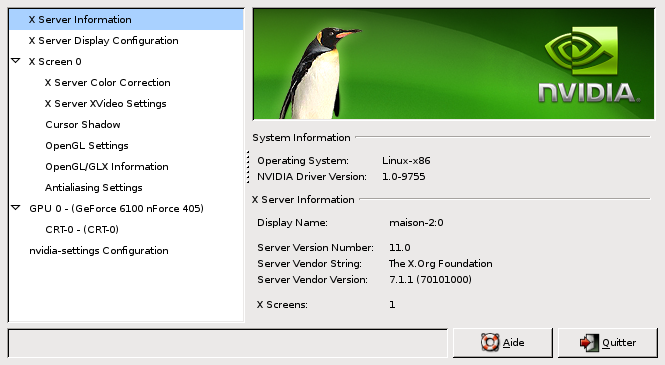Viewport: 665px width, 365px height.
Task: Click the Server Vendor Version label
Action: click(x=312, y=280)
